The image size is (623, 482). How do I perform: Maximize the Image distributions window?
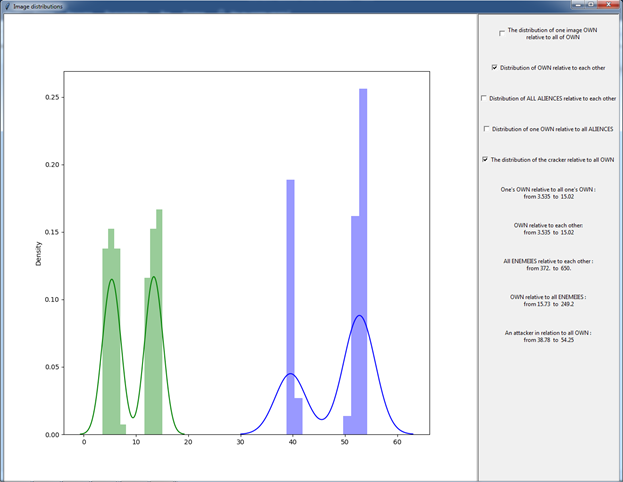(591, 4)
